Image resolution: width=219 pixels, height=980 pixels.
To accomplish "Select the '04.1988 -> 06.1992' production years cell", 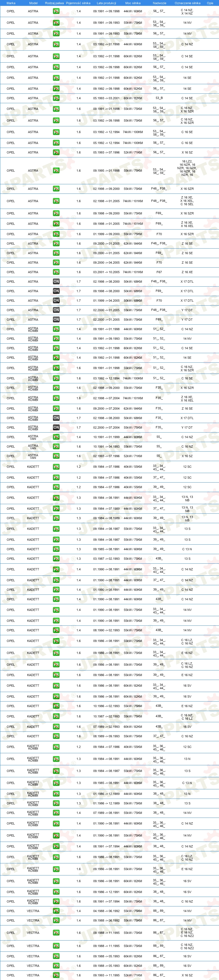I will (x=106, y=911).
